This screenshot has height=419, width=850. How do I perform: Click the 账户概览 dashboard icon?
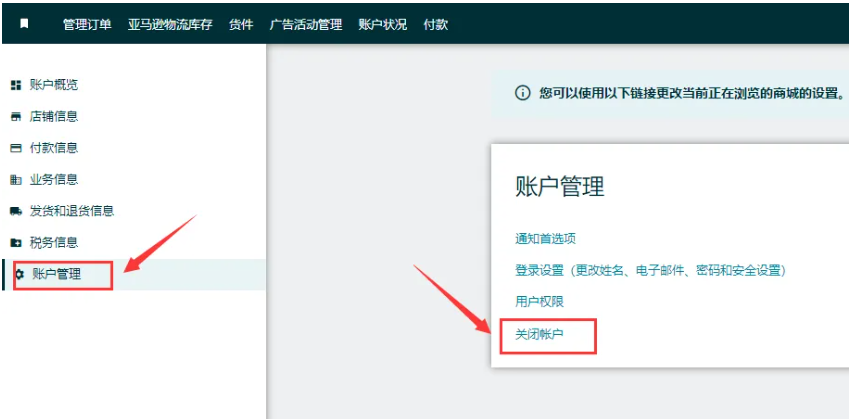click(x=16, y=85)
